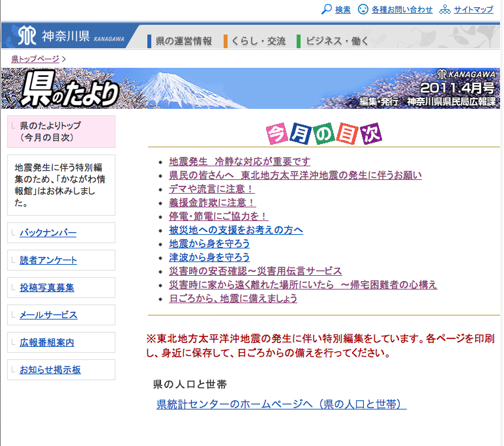The width and height of the screenshot is (504, 446).
Task: Select 県の運営情報 navigation tab
Action: pyautogui.click(x=184, y=41)
